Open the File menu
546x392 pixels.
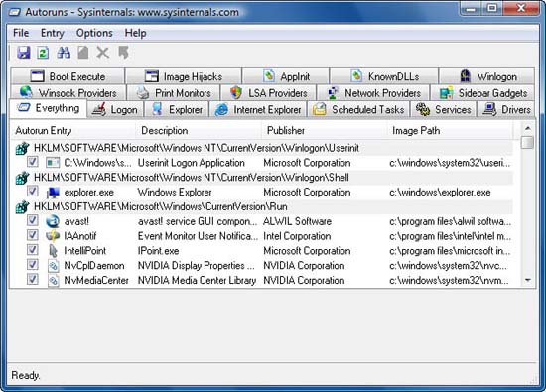(21, 33)
